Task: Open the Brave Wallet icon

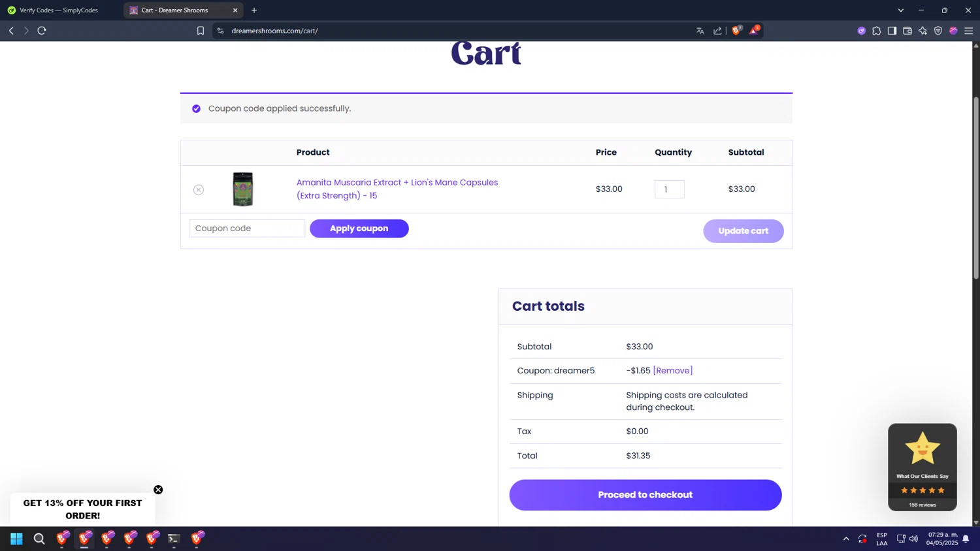Action: click(x=907, y=31)
